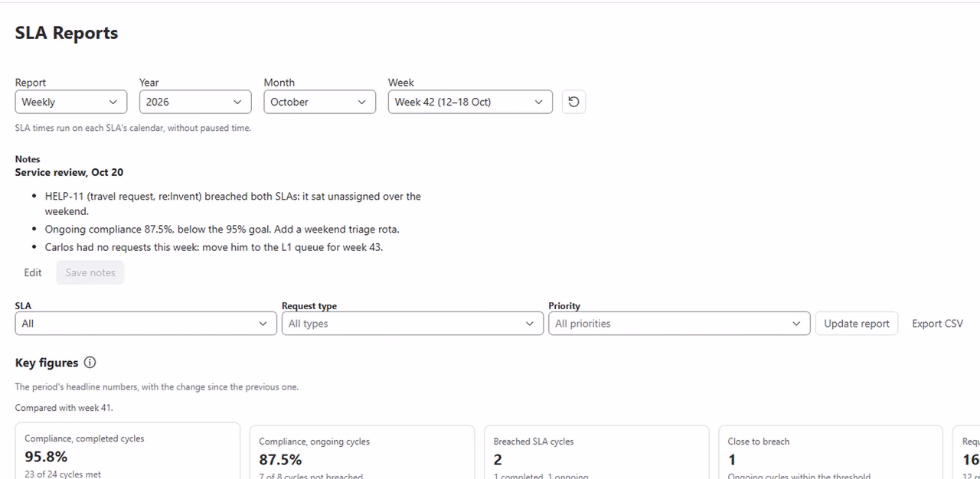
Task: Click the 'Compared with week 41.' text
Action: tap(64, 408)
